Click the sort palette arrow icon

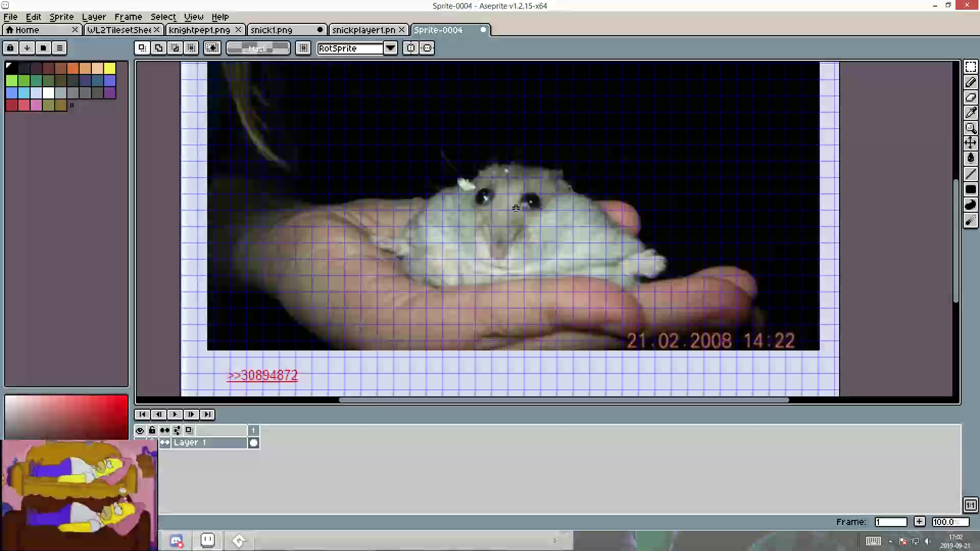[x=27, y=48]
